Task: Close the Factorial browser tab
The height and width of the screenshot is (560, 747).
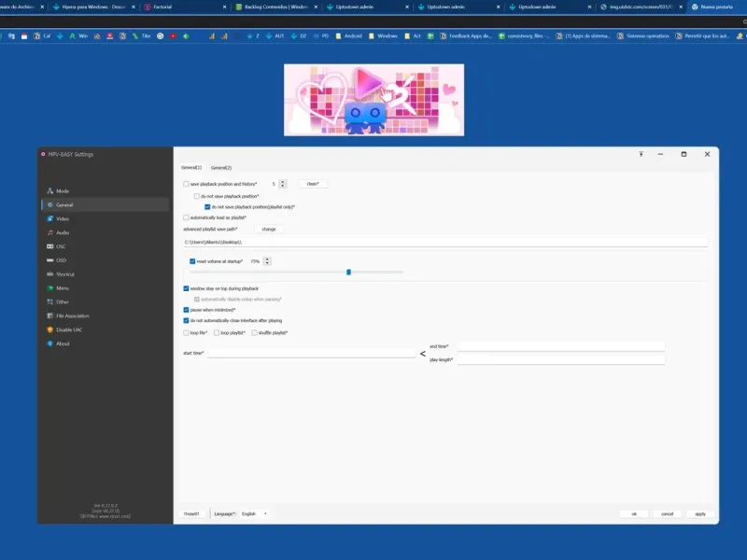Action: pos(224,7)
